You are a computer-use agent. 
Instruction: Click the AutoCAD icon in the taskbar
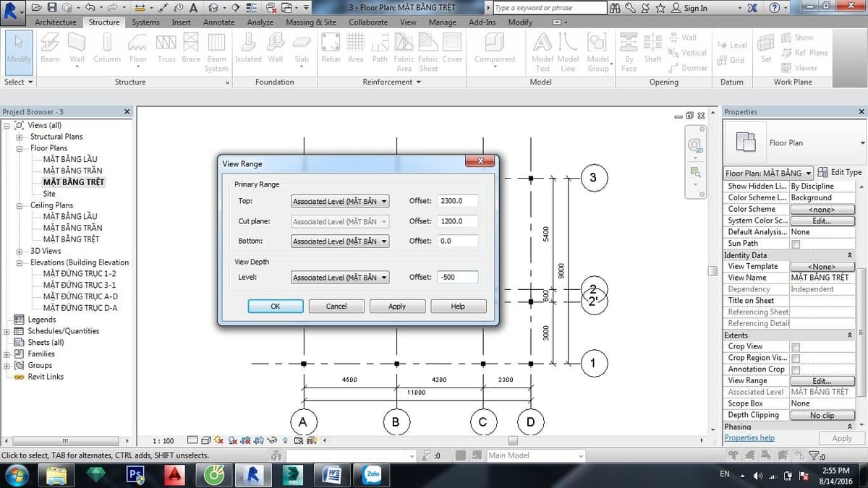pyautogui.click(x=175, y=474)
